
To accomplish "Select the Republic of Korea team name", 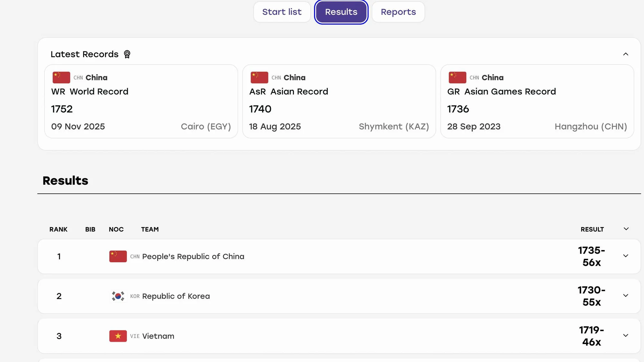I will 176,296.
